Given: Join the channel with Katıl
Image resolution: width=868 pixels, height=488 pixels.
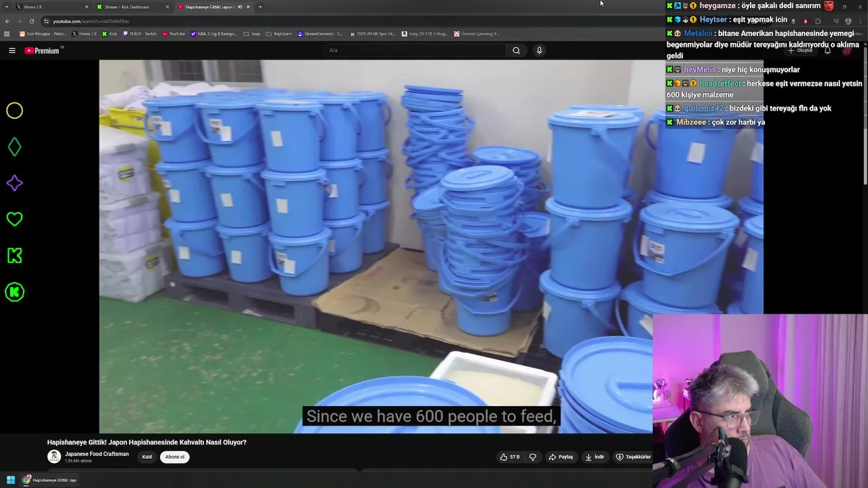Looking at the screenshot, I should click(x=147, y=457).
